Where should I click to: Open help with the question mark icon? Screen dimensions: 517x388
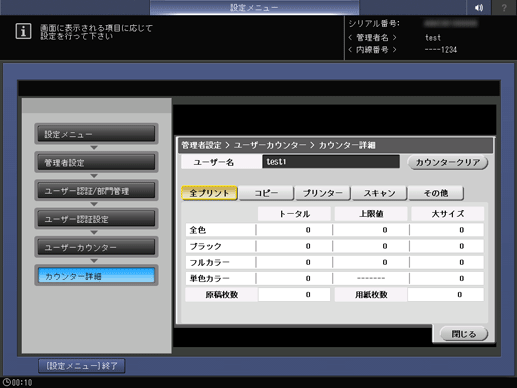tap(504, 7)
